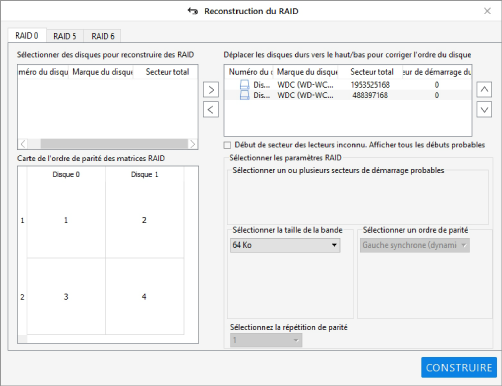Click Numéro du header in right list
This screenshot has height=386, width=502.
(x=250, y=72)
